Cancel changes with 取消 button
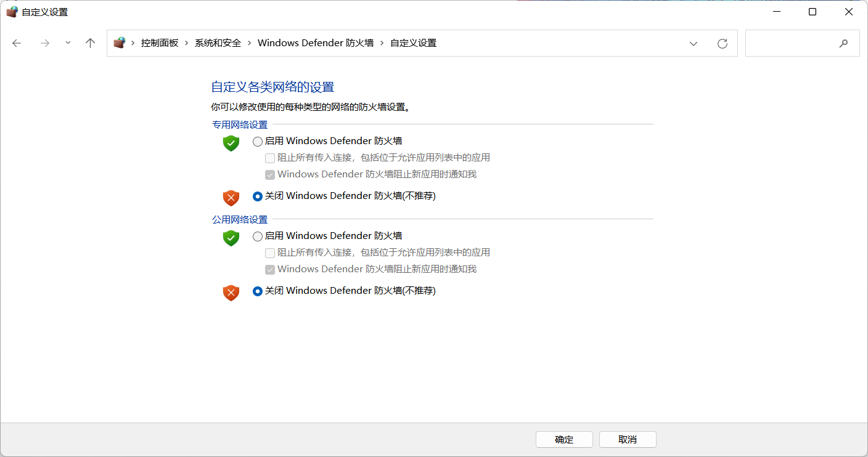Screen dimensions: 868x457 tap(628, 439)
